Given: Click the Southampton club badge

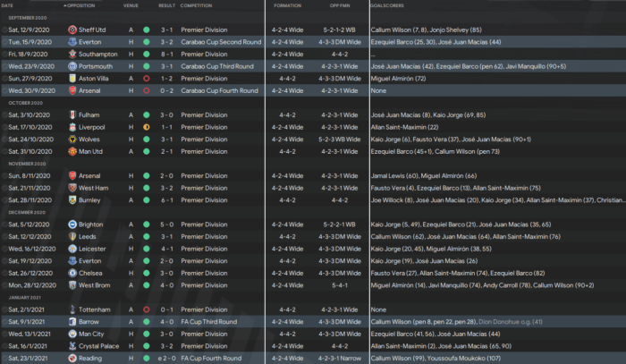Looking at the screenshot, I should pyautogui.click(x=72, y=55).
